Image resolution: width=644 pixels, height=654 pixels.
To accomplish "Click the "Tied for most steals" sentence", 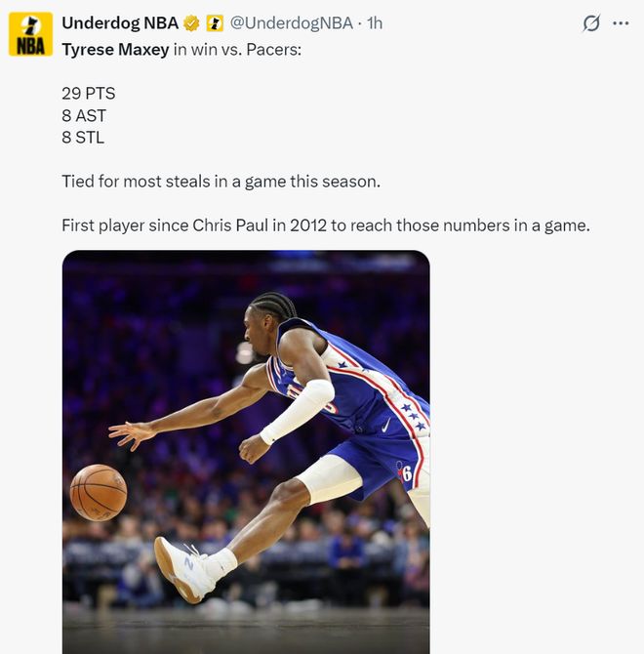I will (221, 182).
